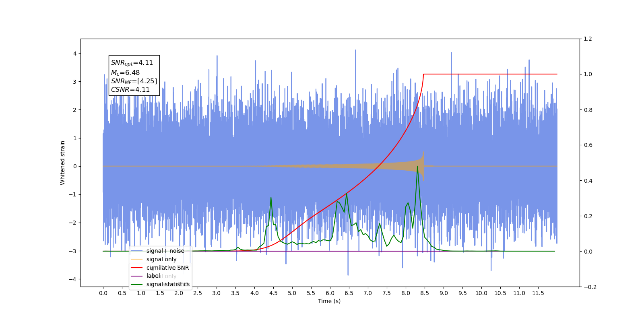Click the Mc=6.48 annotation text
Viewport: 644px width, 322px height.
tap(125, 72)
